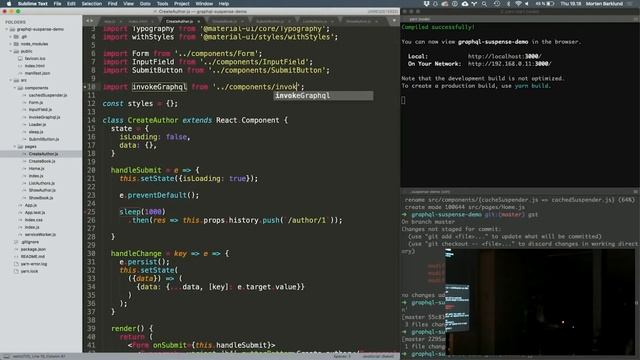The height and width of the screenshot is (360, 640).
Task: Open the http://localhost:3000/ link in the terminal
Action: pyautogui.click(x=504, y=56)
